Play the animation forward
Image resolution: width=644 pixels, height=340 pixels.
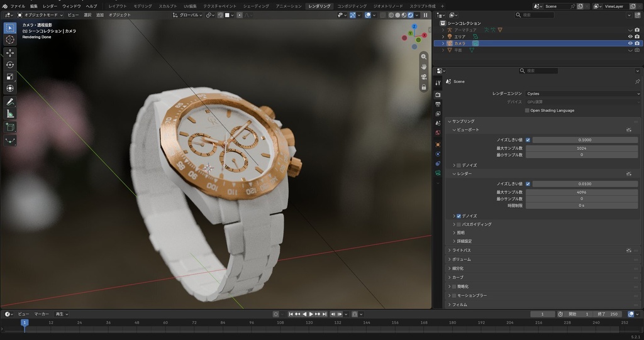311,314
